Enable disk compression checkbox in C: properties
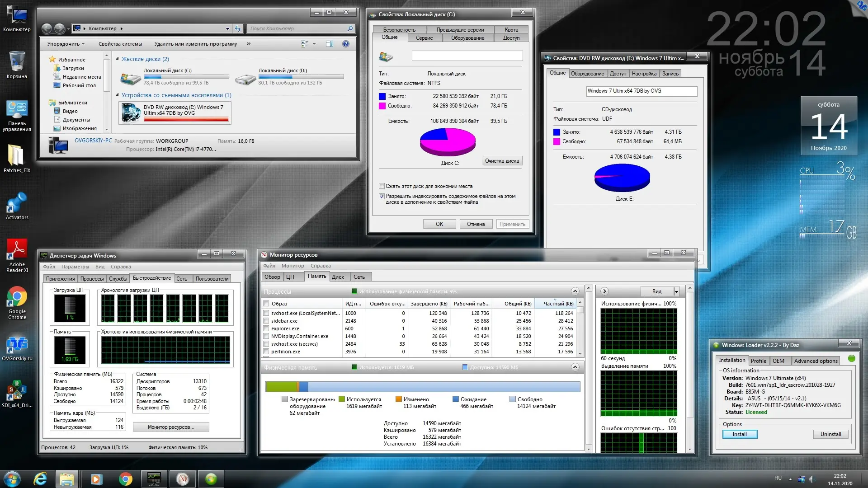 382,186
